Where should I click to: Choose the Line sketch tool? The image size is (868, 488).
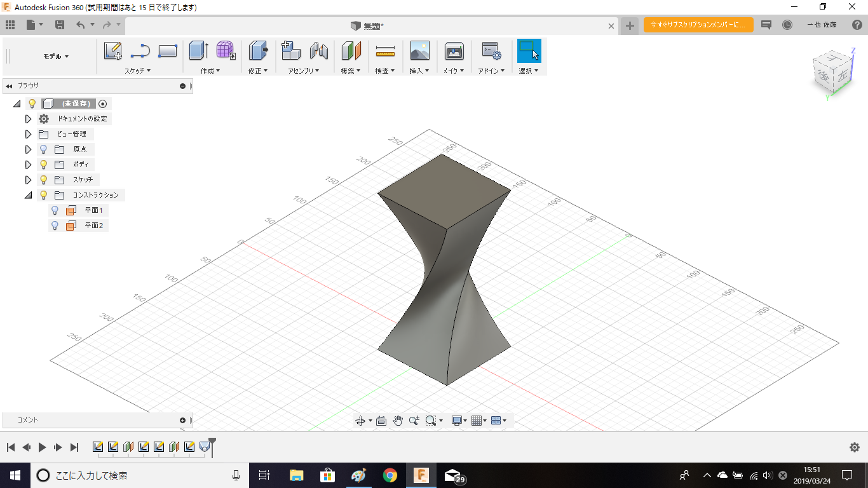pos(140,51)
